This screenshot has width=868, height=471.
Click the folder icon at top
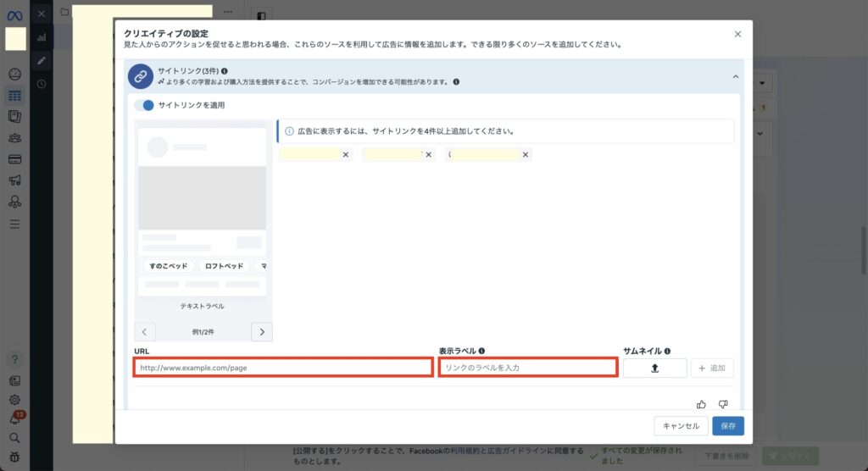64,12
